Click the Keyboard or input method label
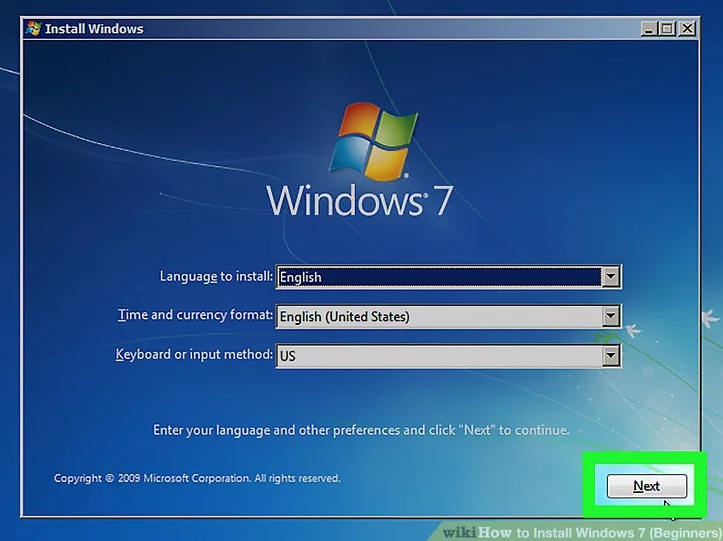The width and height of the screenshot is (723, 541). click(x=194, y=355)
